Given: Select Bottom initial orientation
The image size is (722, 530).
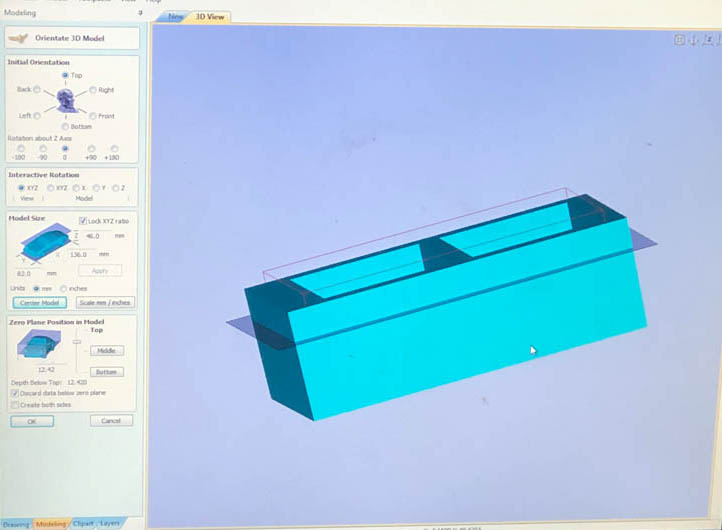Looking at the screenshot, I should coord(65,127).
